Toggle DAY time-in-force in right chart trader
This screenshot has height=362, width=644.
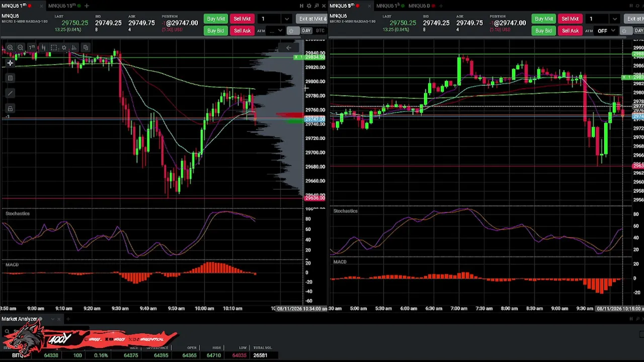click(639, 31)
